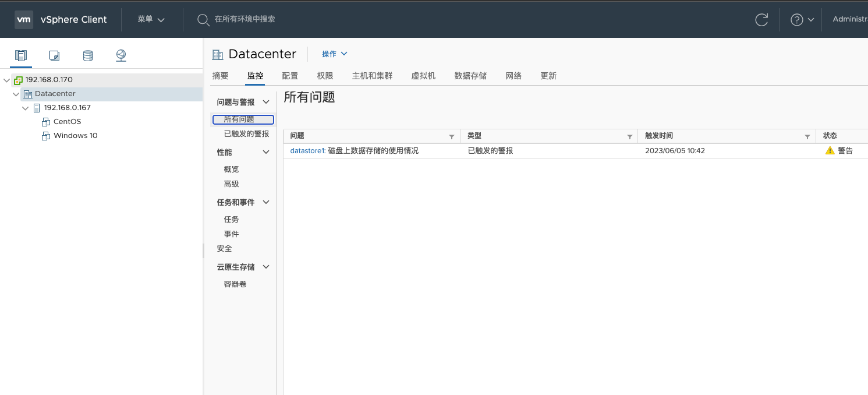This screenshot has height=395, width=868.
Task: Open the Storage inventory view icon
Action: point(87,55)
